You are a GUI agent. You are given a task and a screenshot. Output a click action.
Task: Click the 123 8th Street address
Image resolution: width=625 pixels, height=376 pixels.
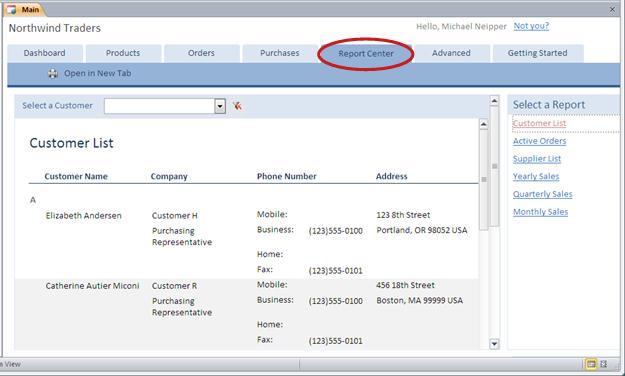403,215
